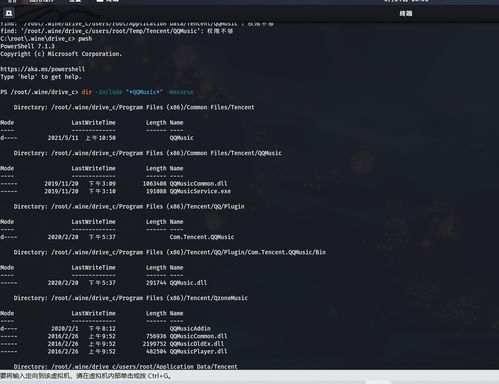Click the "Type 'help' to get help." line
This screenshot has height=384, width=499.
tap(41, 77)
